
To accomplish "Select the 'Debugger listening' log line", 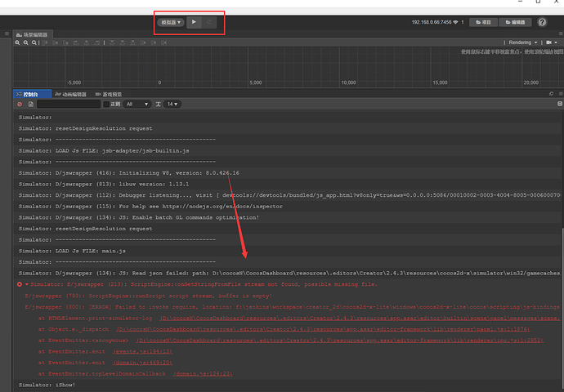I will tap(288, 195).
